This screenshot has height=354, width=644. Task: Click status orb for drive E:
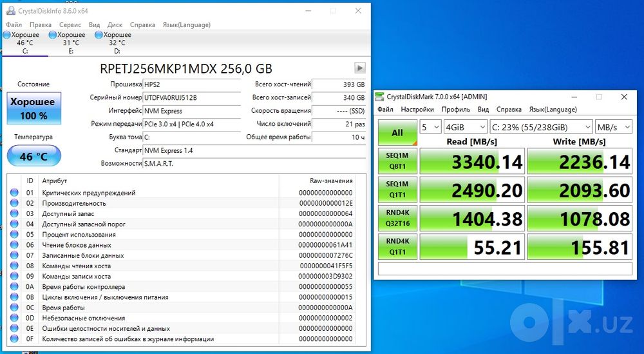[53, 35]
